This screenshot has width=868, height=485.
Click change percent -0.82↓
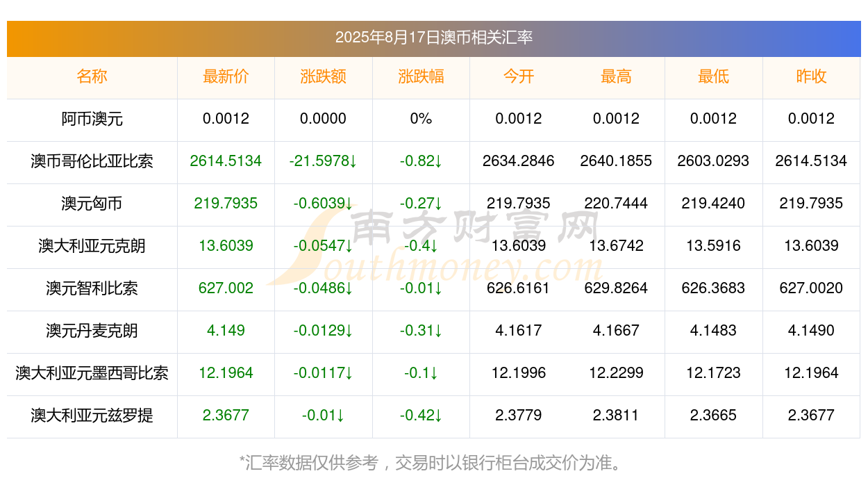pyautogui.click(x=421, y=161)
